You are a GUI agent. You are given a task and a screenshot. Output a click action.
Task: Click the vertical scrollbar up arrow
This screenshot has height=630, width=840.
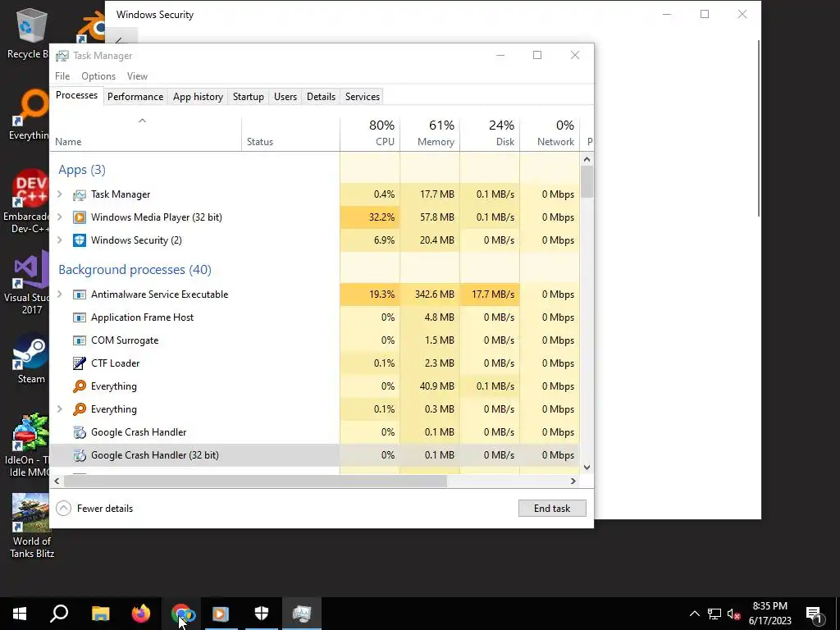(x=587, y=159)
